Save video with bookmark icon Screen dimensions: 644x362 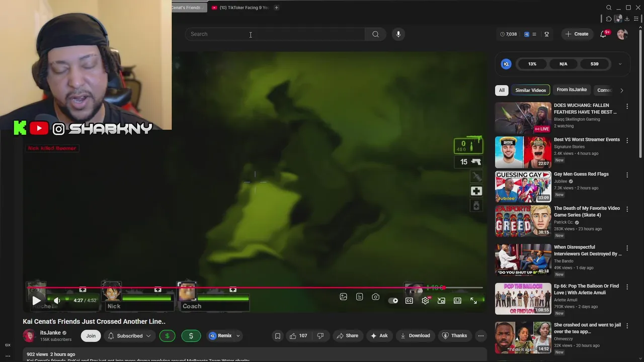pos(277,336)
